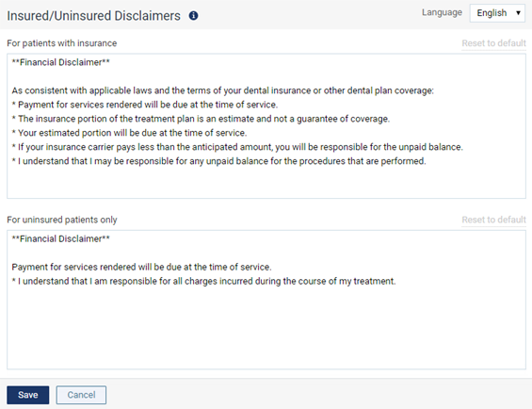Image resolution: width=532 pixels, height=409 pixels.
Task: Click the 'responsible for all charges incurred' line
Action: pos(203,281)
